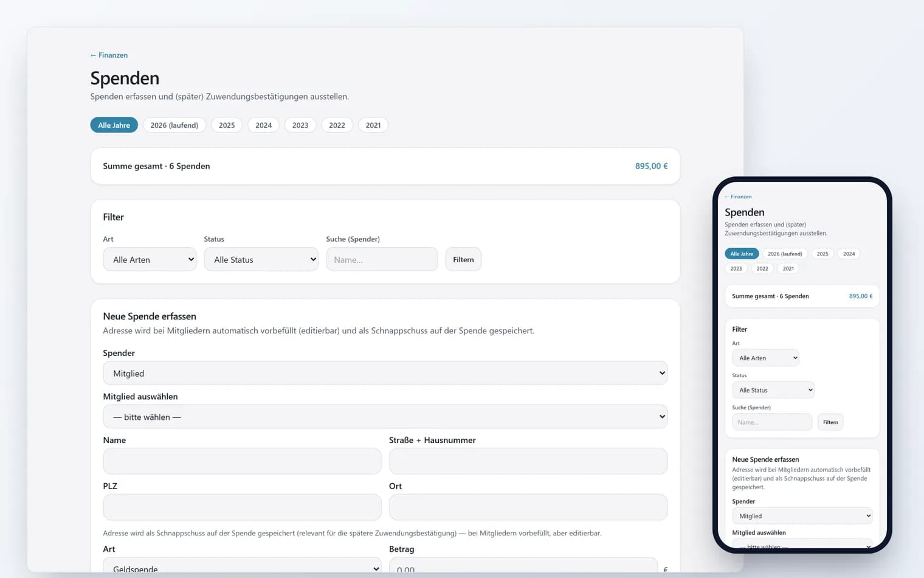
Task: Focus the desktop Name input field
Action: click(243, 461)
